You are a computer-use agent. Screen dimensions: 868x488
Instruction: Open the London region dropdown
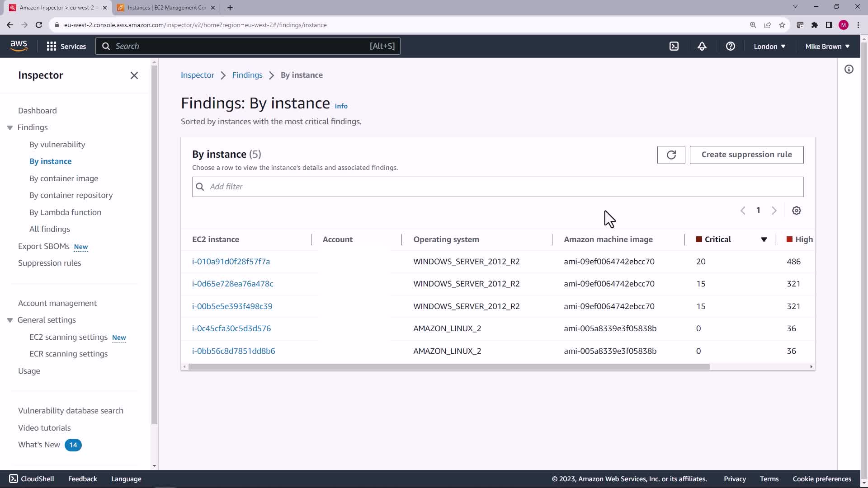click(x=769, y=46)
